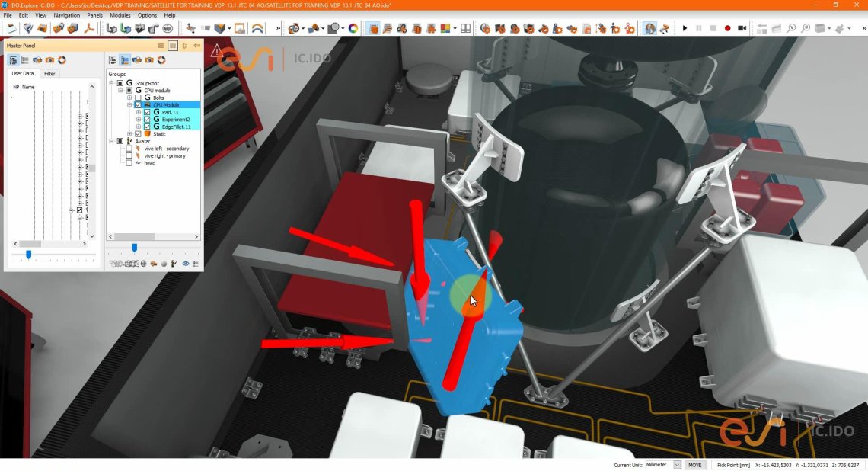The width and height of the screenshot is (868, 471).
Task: Click the lines layout icon in Master Panel header
Action: click(x=161, y=46)
